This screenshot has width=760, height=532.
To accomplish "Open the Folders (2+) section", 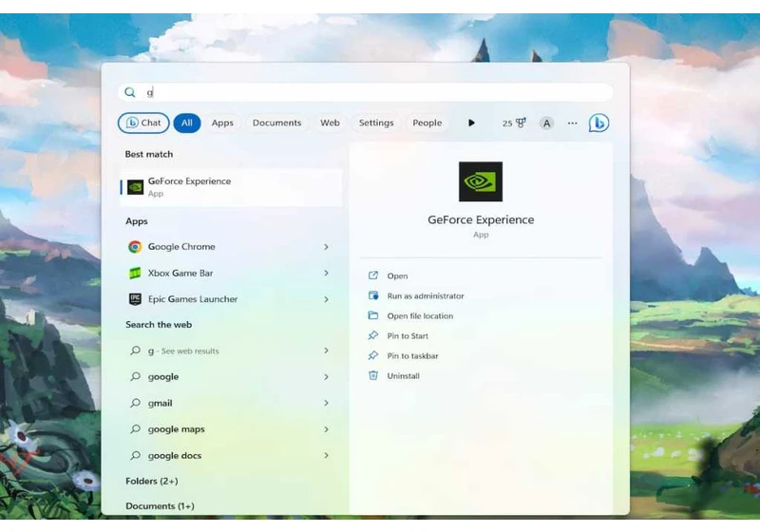I will (x=152, y=481).
